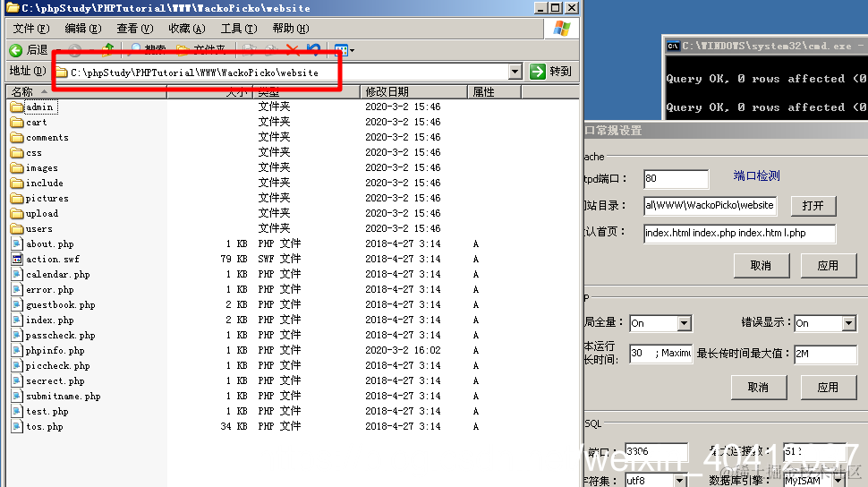
Task: Click the Up folder icon in toolbar
Action: point(107,50)
